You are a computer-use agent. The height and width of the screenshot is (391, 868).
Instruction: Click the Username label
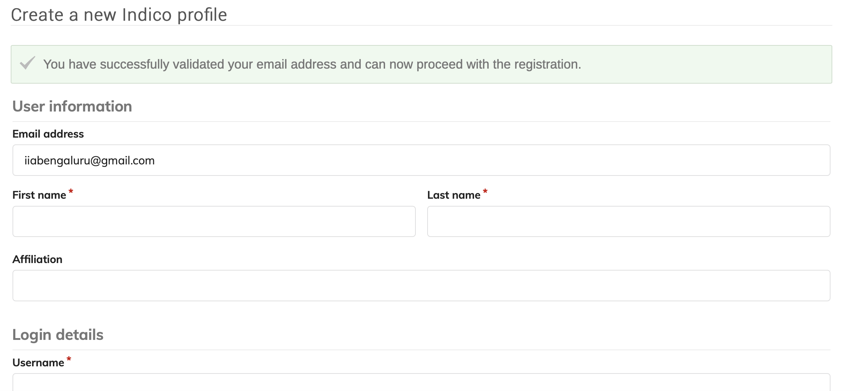(x=38, y=363)
